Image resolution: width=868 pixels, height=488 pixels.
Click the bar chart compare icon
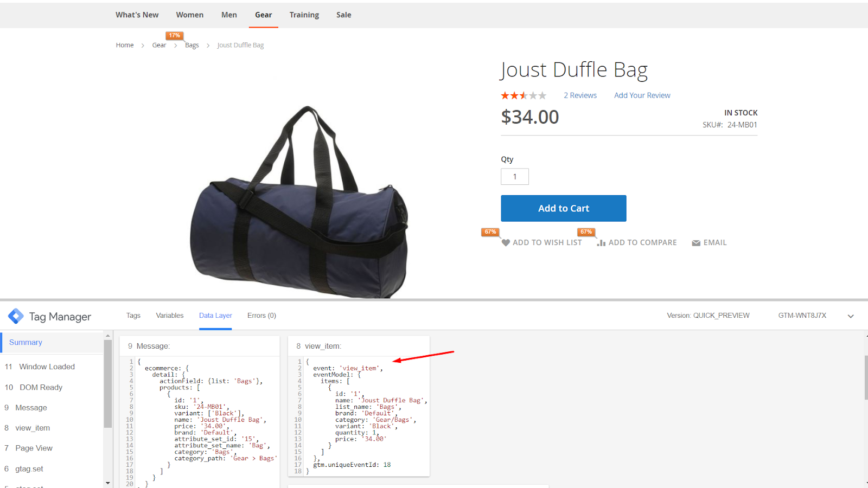(x=601, y=243)
